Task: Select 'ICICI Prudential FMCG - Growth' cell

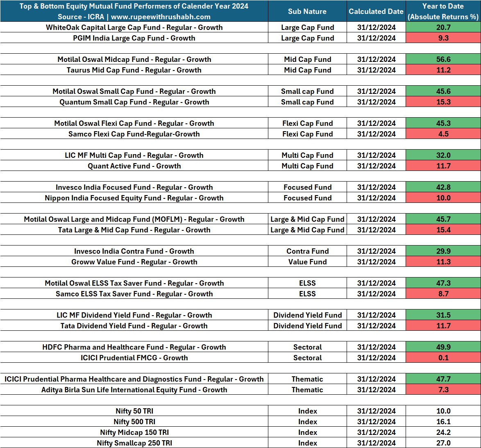Action: coord(134,358)
